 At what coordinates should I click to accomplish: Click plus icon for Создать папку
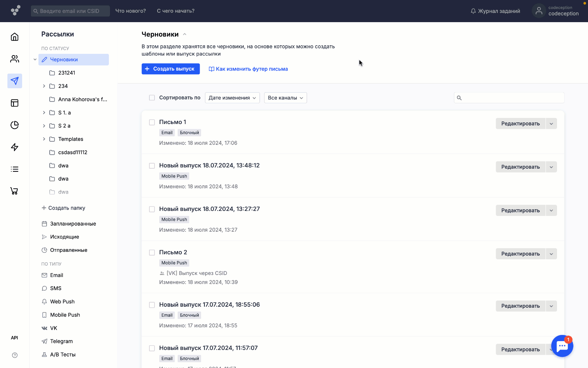44,208
